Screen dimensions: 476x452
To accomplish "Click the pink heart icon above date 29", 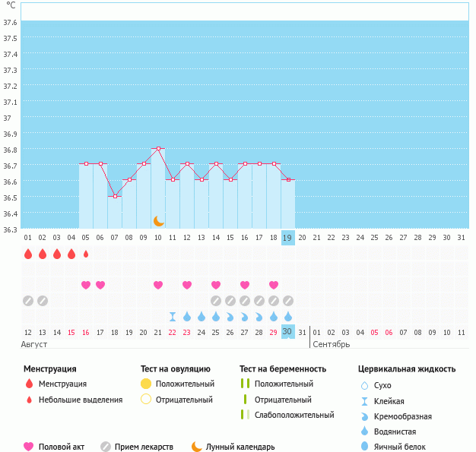I will (x=273, y=285).
